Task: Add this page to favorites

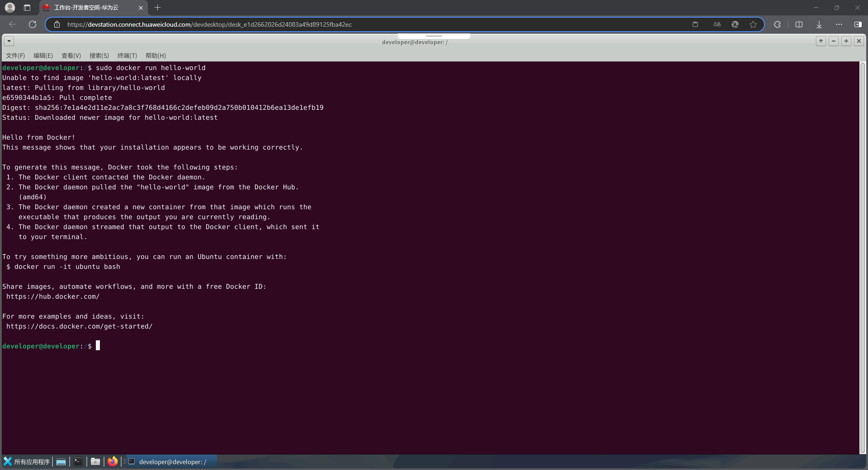Action: (x=753, y=24)
